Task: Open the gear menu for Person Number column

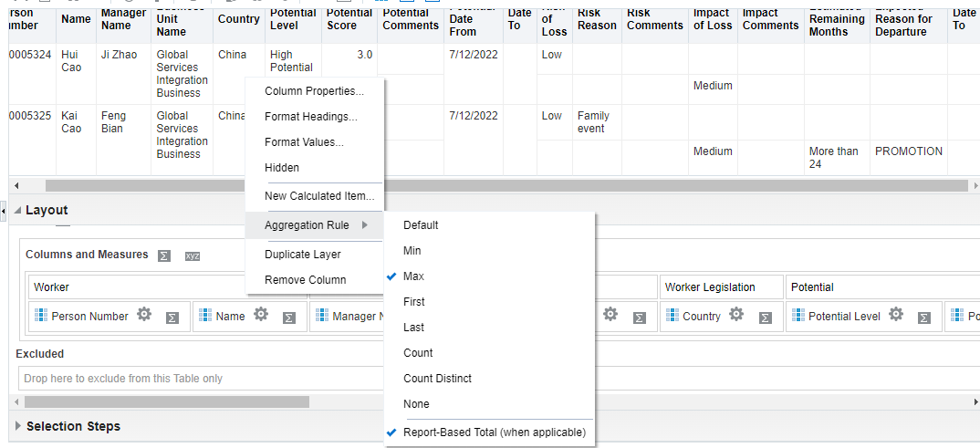Action: tap(144, 314)
